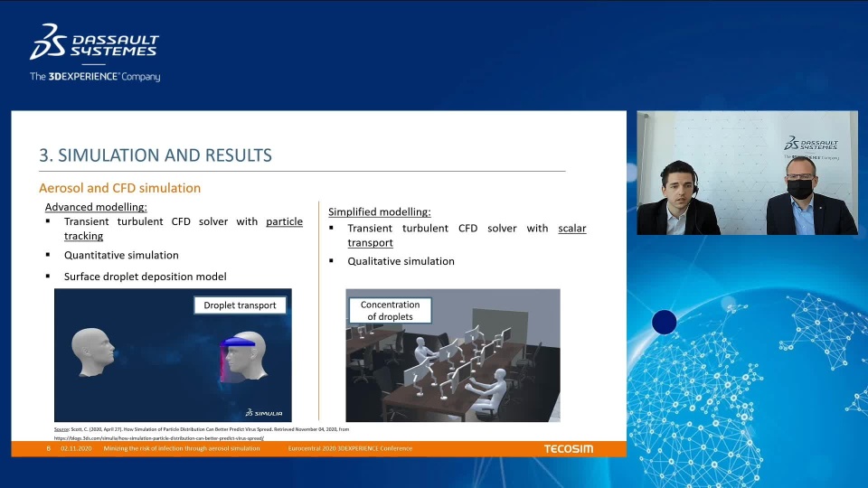Click the slide number "6" in footer
Screen dimensions: 868x488
click(49, 449)
